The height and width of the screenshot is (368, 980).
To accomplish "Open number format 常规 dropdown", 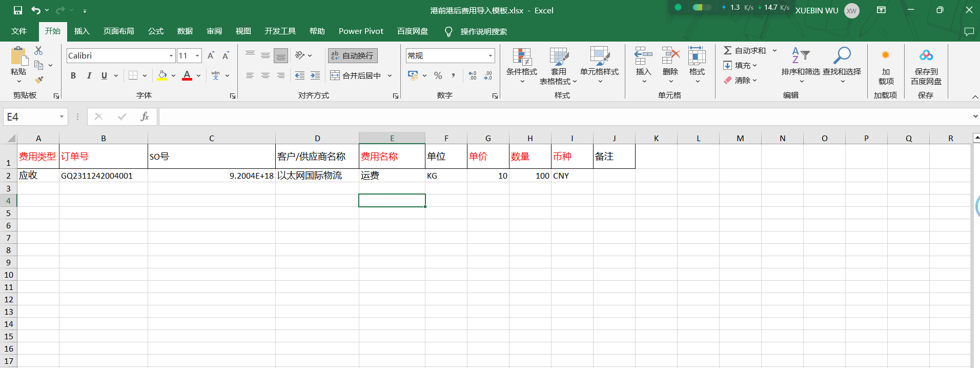I will (x=491, y=55).
